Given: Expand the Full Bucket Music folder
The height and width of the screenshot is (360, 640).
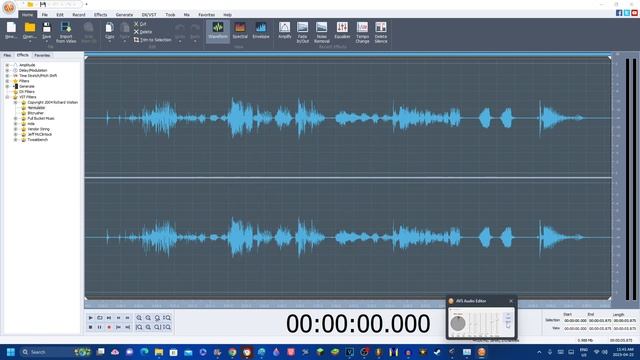Looking at the screenshot, I should pyautogui.click(x=16, y=118).
